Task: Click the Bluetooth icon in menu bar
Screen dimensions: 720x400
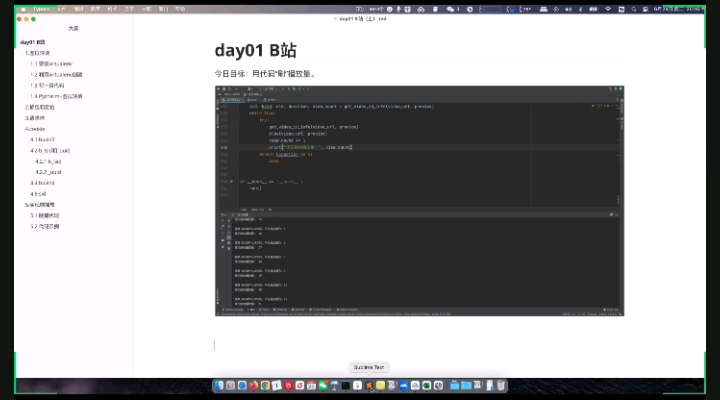Action: (581, 9)
